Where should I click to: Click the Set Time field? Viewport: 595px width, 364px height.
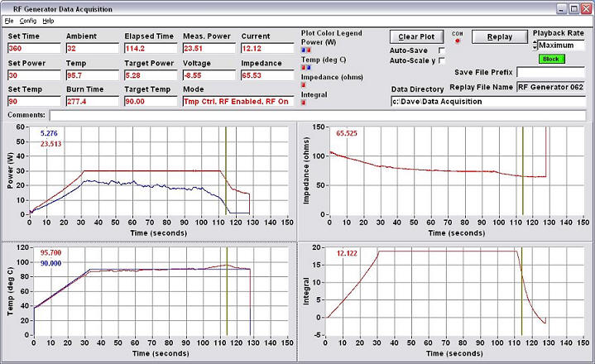click(x=34, y=48)
